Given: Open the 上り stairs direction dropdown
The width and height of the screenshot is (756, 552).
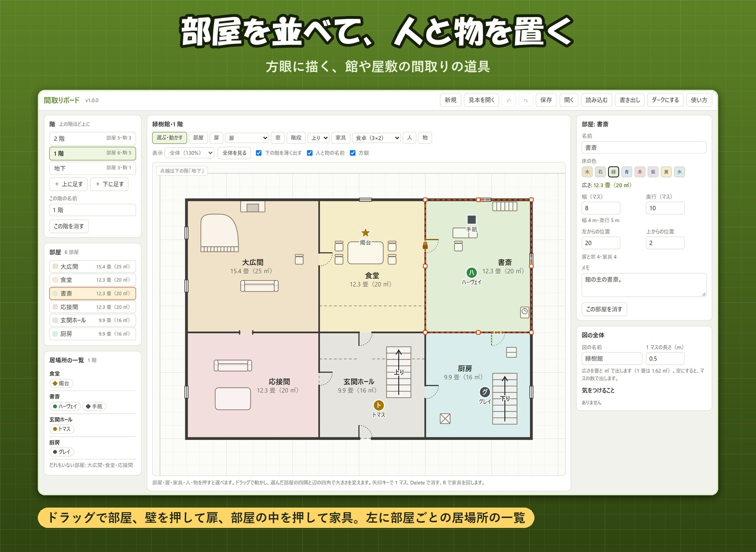Looking at the screenshot, I should tap(319, 138).
